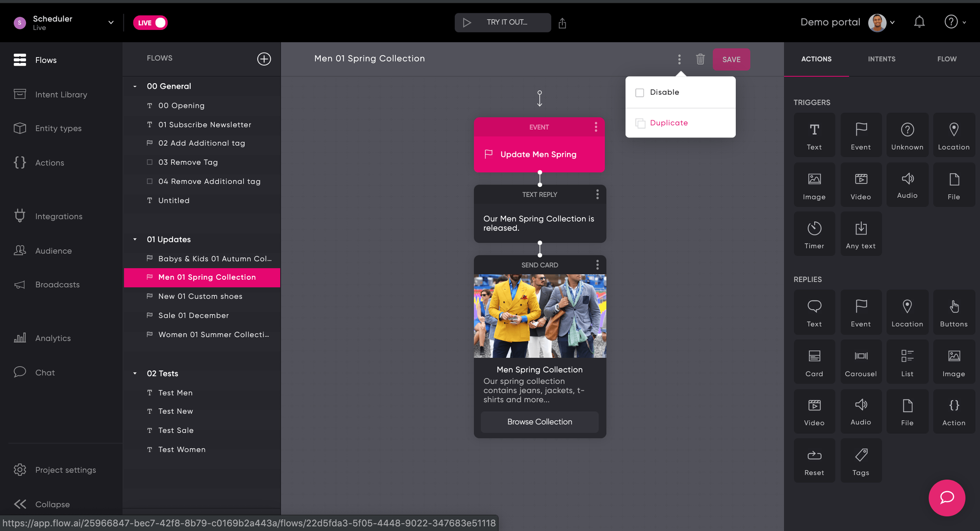Add a Carousel reply
The image size is (980, 531).
tap(860, 362)
